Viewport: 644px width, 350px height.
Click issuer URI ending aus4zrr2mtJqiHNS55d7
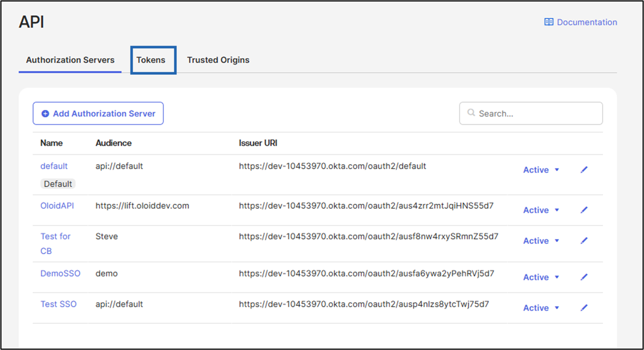(366, 206)
